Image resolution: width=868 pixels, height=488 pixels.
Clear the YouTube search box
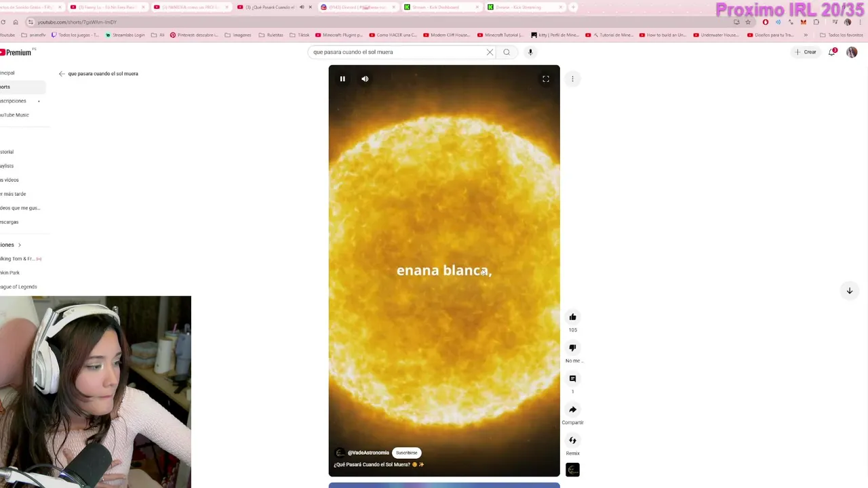[x=490, y=52]
